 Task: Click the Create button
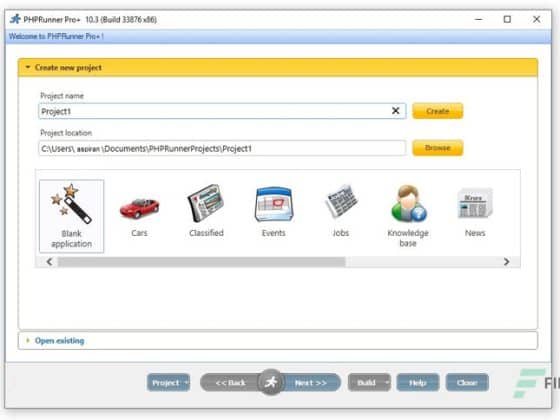point(438,111)
